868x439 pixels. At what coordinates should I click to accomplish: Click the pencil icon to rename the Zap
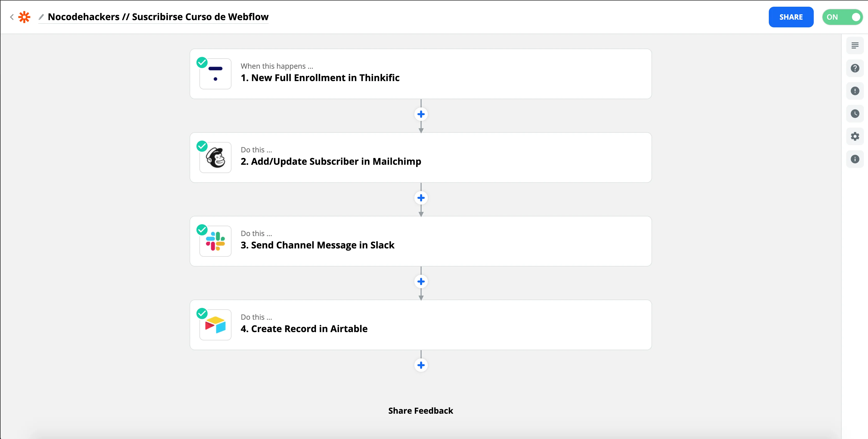point(41,17)
